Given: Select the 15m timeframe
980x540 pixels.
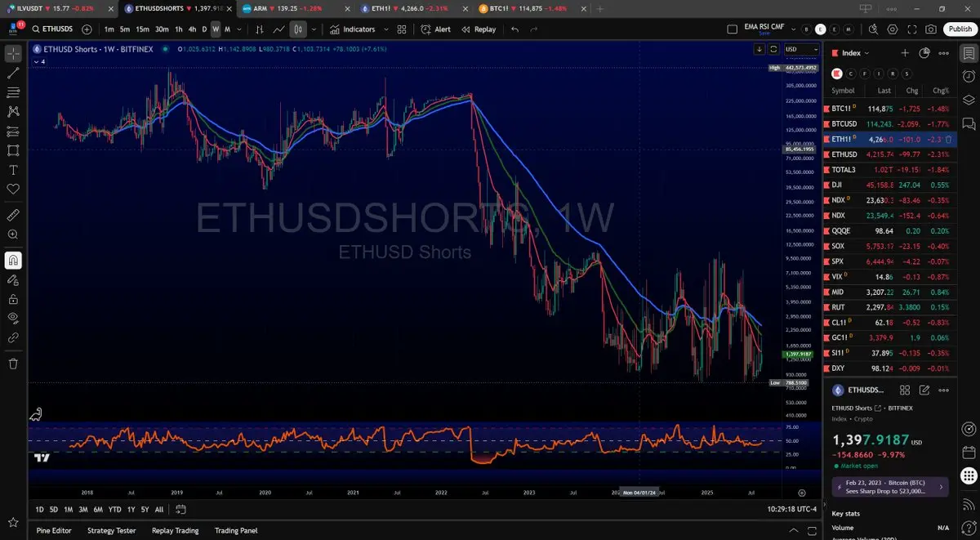Looking at the screenshot, I should 142,29.
